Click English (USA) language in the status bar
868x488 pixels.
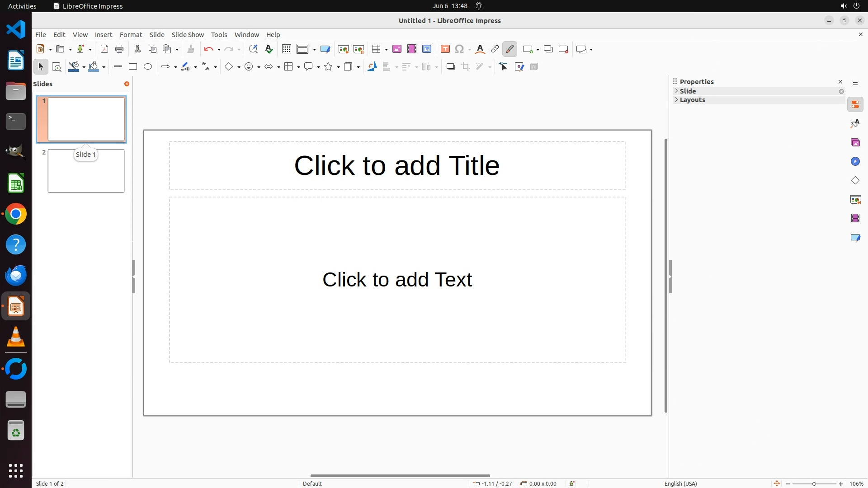(680, 483)
